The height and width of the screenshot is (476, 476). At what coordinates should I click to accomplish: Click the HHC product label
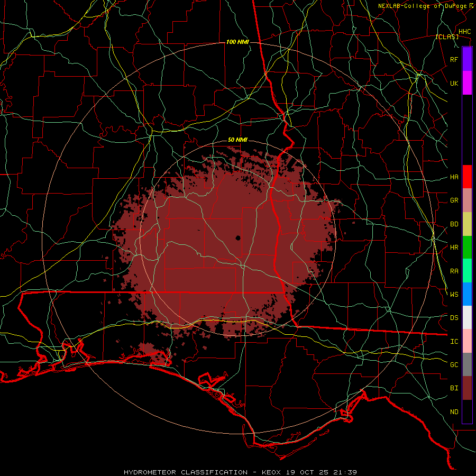(x=464, y=32)
